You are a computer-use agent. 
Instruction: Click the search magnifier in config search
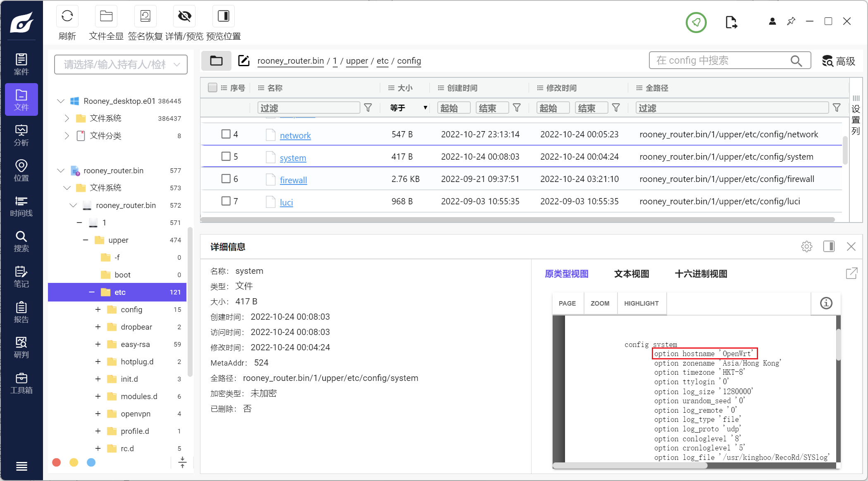pos(796,61)
